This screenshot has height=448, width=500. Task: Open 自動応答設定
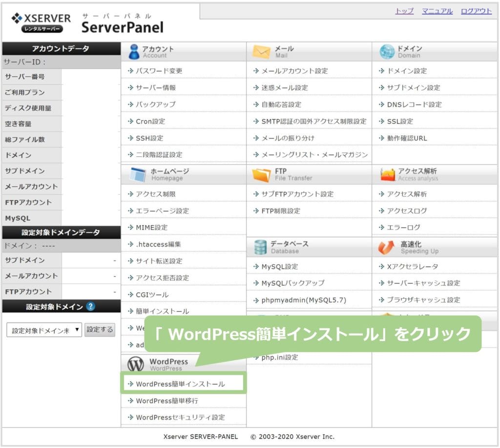(281, 105)
